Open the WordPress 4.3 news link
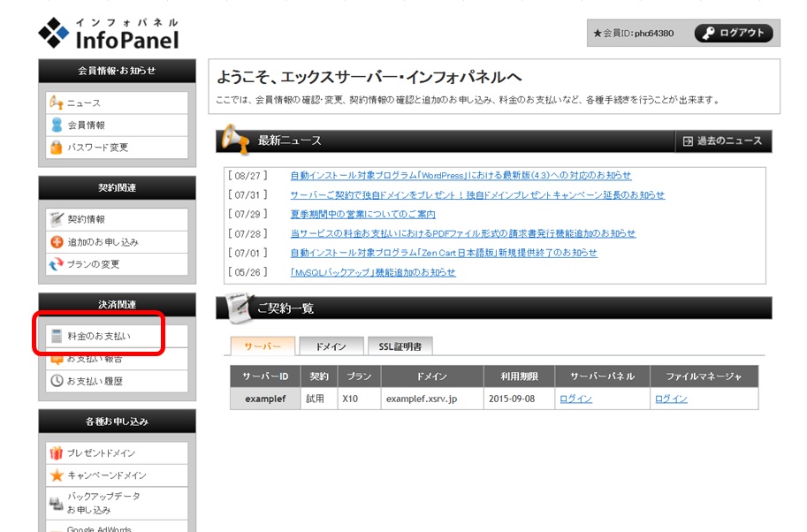This screenshot has width=807, height=532. coord(461,175)
